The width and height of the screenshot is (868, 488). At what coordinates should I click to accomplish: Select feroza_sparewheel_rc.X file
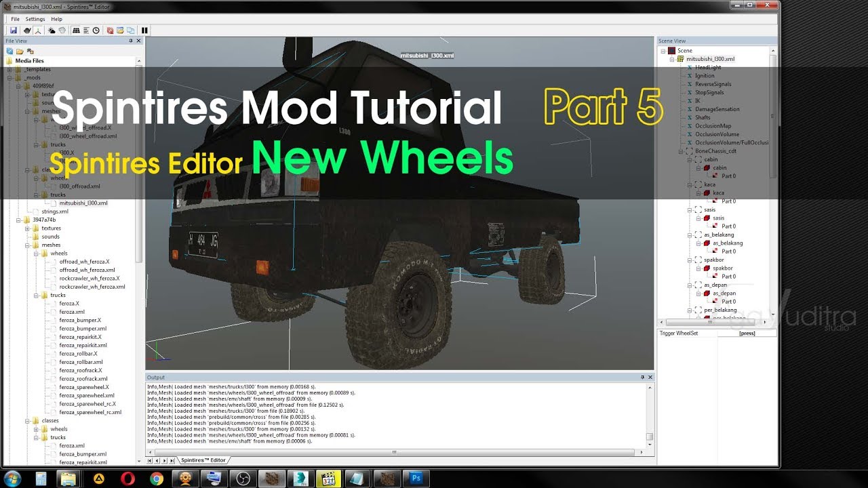(x=87, y=404)
